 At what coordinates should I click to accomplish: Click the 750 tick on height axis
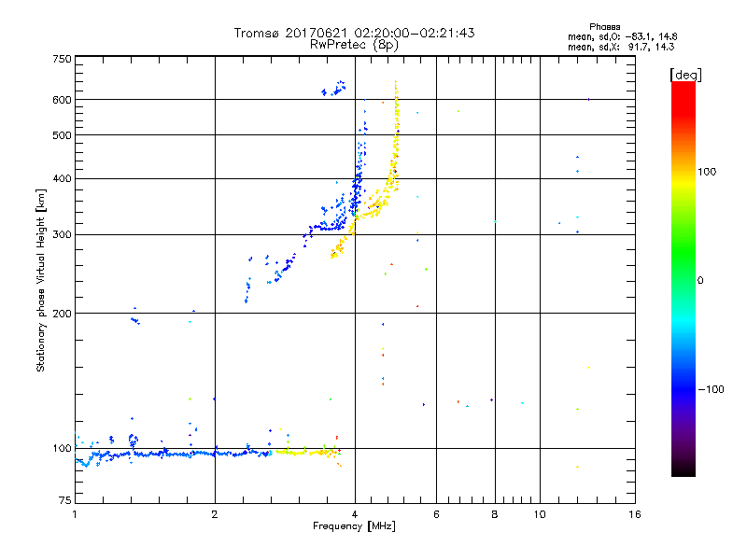point(62,59)
